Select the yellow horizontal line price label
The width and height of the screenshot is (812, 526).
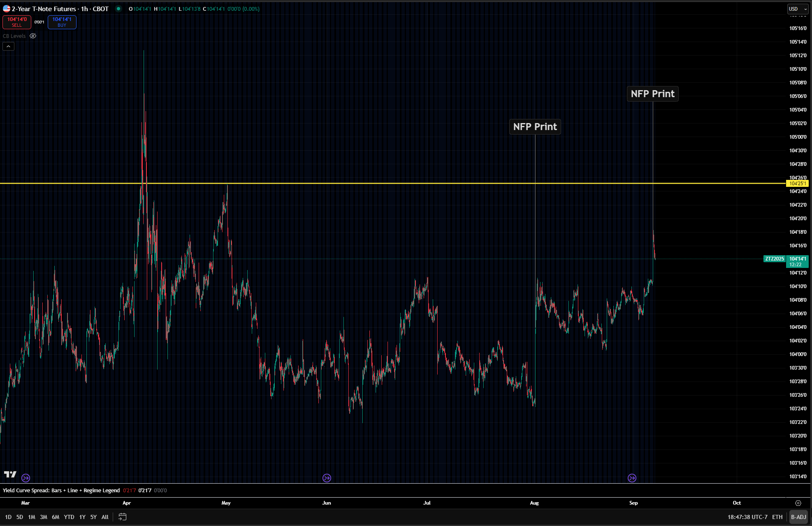797,184
